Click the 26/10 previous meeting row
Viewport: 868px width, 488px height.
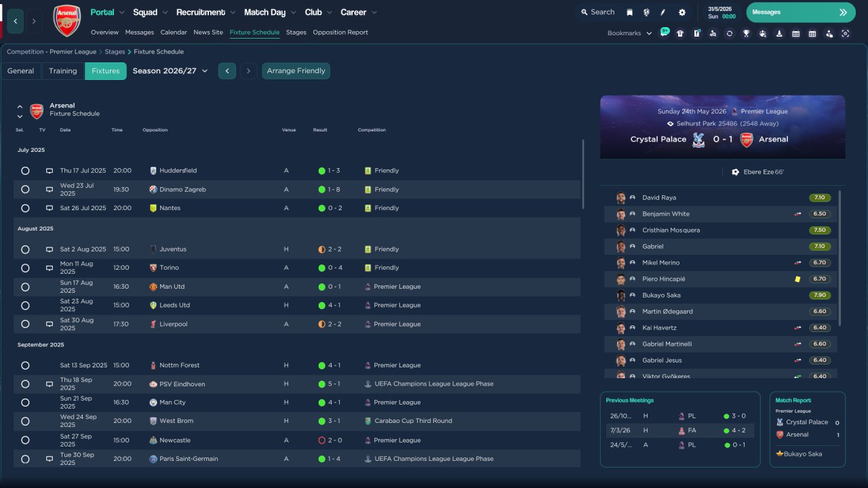tap(680, 416)
